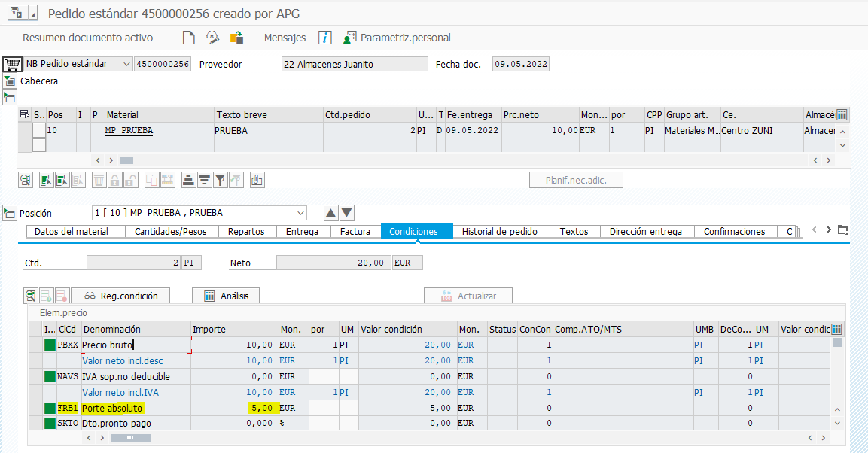This screenshot has width=868, height=453.
Task: Show previous tabs with left chevron
Action: 815,230
